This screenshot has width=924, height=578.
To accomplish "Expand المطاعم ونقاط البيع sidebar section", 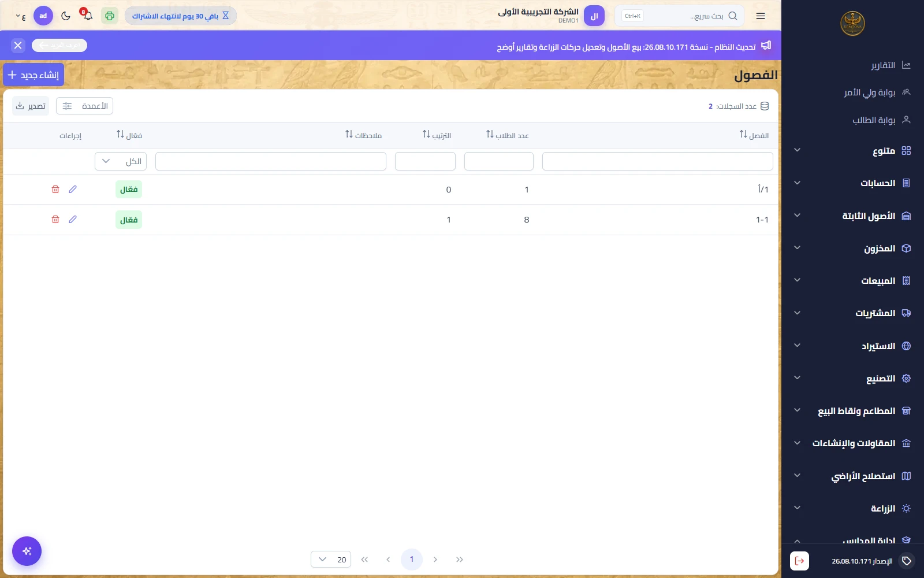I will tap(852, 411).
